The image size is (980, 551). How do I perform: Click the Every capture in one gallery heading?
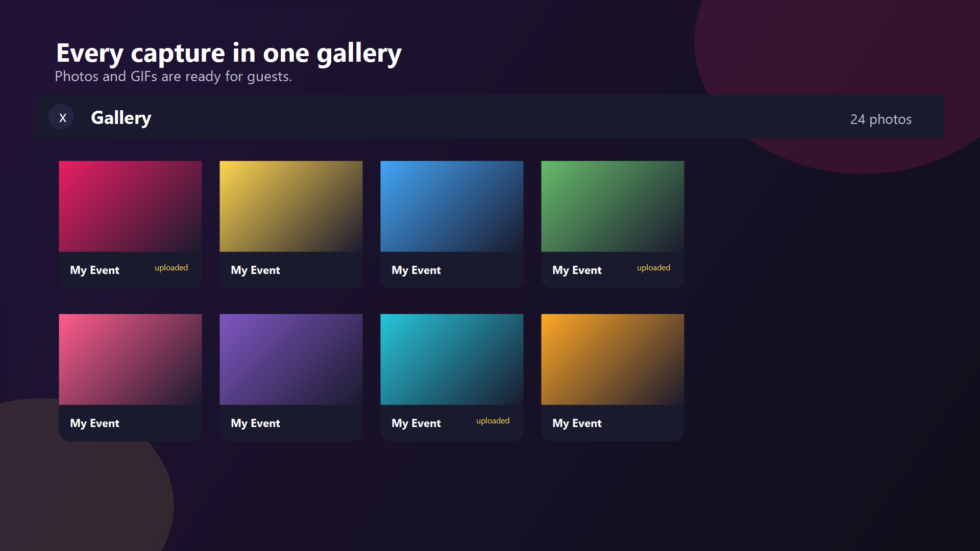(x=229, y=53)
